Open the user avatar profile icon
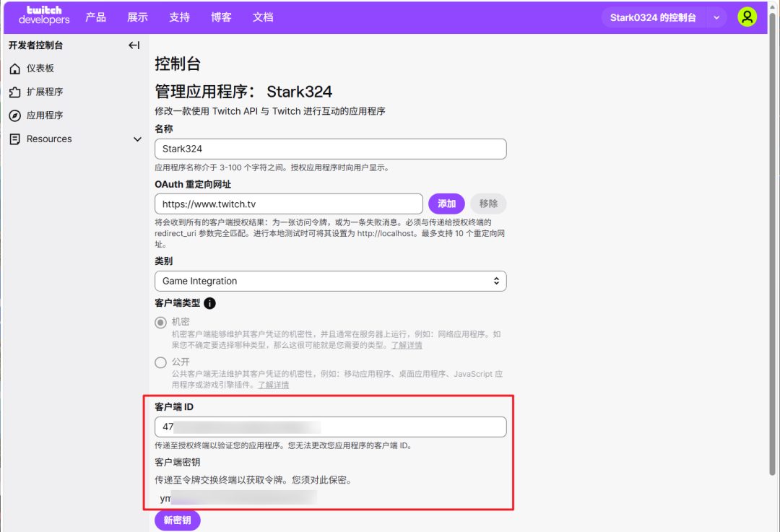Image resolution: width=780 pixels, height=532 pixels. [x=747, y=17]
